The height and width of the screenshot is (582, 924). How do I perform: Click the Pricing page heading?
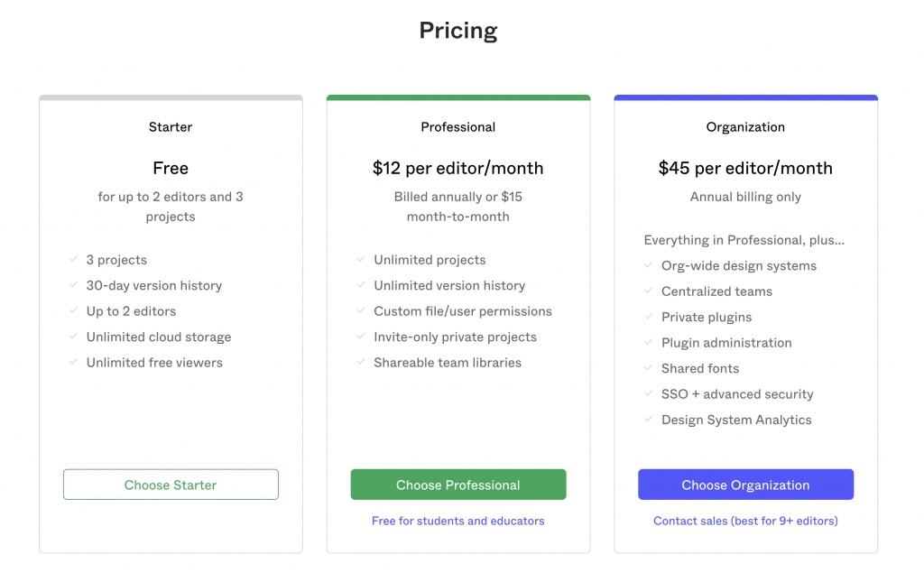[x=457, y=31]
